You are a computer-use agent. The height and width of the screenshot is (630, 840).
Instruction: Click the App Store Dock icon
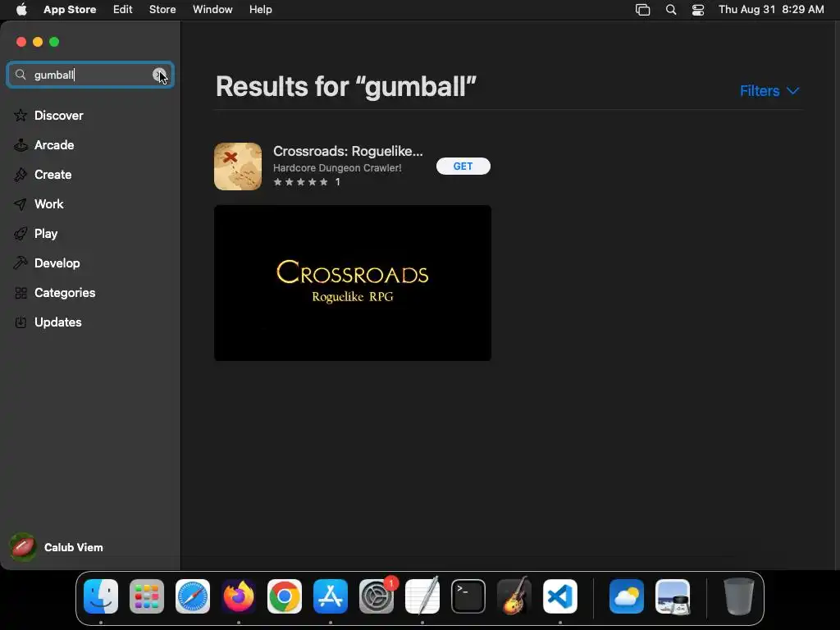[331, 596]
